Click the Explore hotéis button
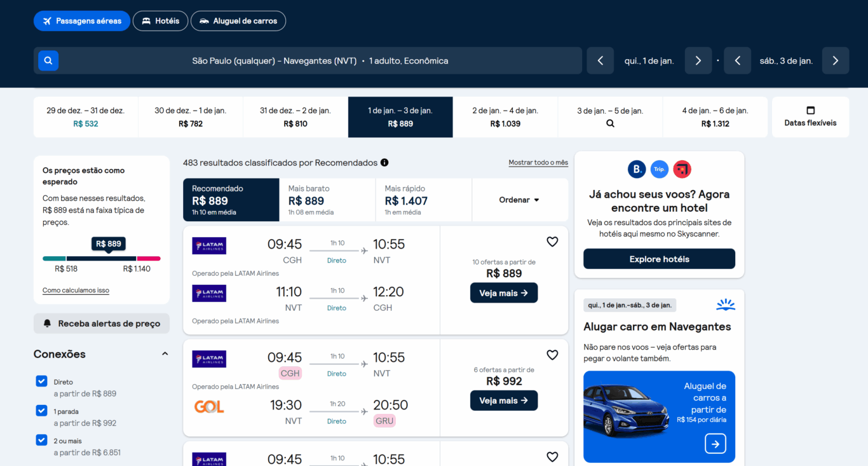Screen dimensions: 868x466 659,259
